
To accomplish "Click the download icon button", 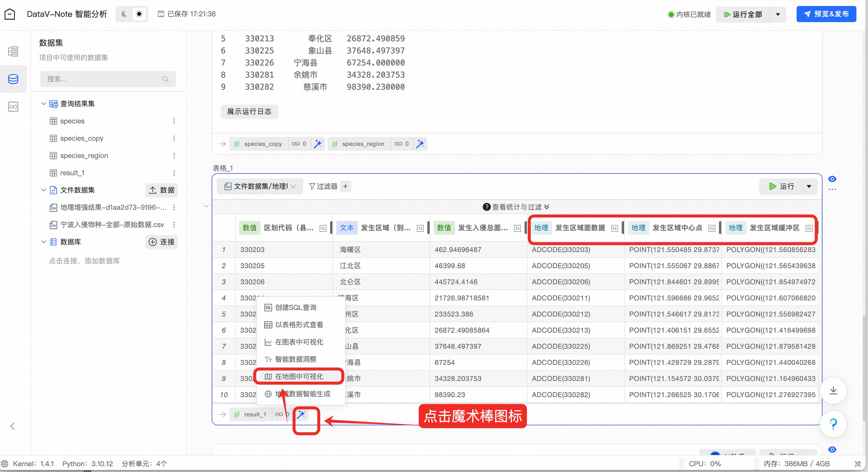I will pos(833,390).
